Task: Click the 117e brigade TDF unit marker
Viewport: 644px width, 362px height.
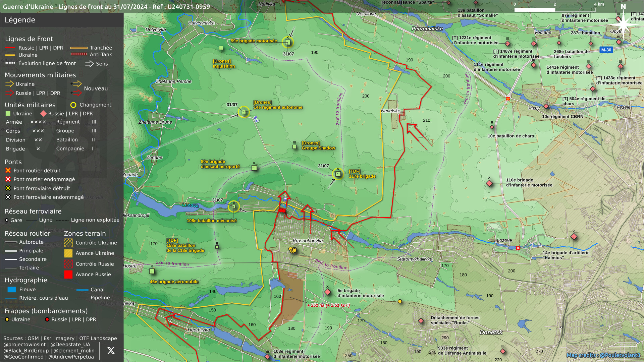Action: coord(338,174)
